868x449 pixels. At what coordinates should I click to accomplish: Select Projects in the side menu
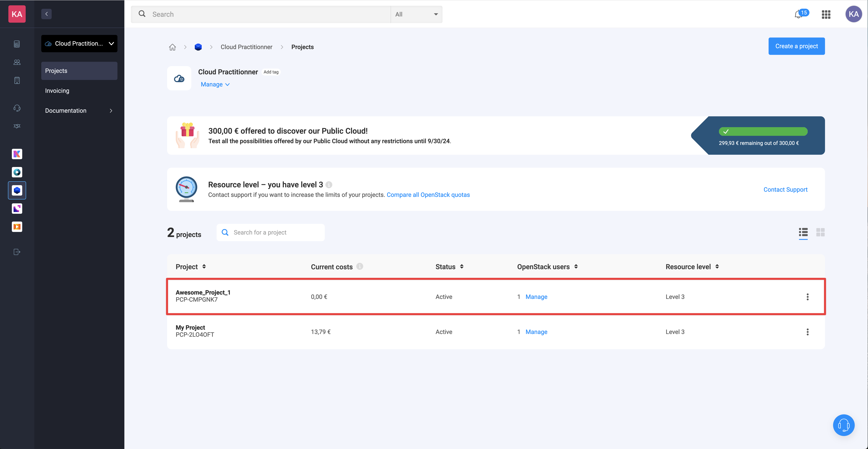click(x=79, y=71)
